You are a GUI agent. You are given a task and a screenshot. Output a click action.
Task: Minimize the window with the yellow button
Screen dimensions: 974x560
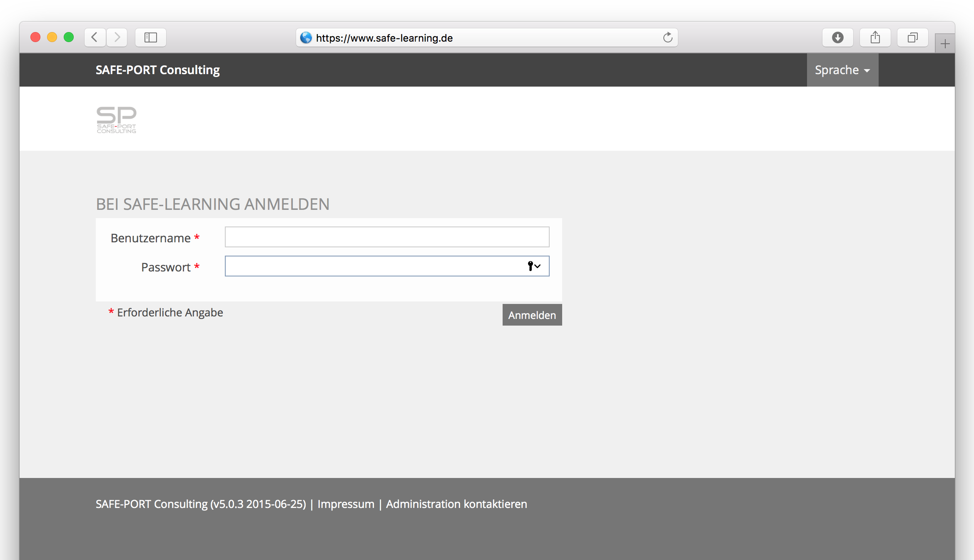(x=52, y=37)
